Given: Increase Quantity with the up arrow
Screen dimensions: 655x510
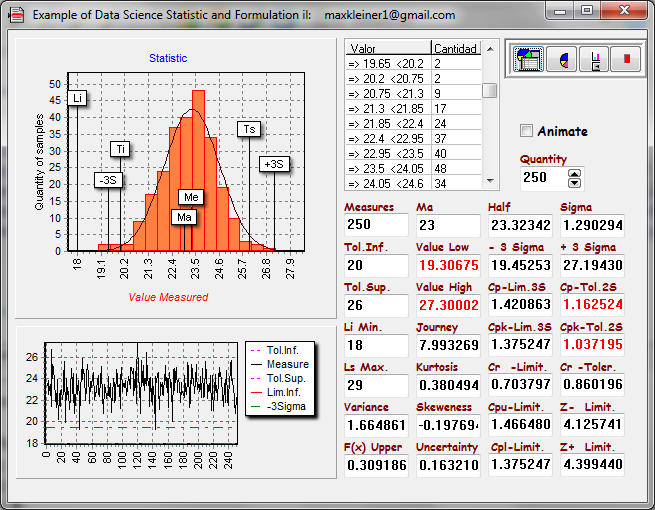Looking at the screenshot, I should point(574,172).
